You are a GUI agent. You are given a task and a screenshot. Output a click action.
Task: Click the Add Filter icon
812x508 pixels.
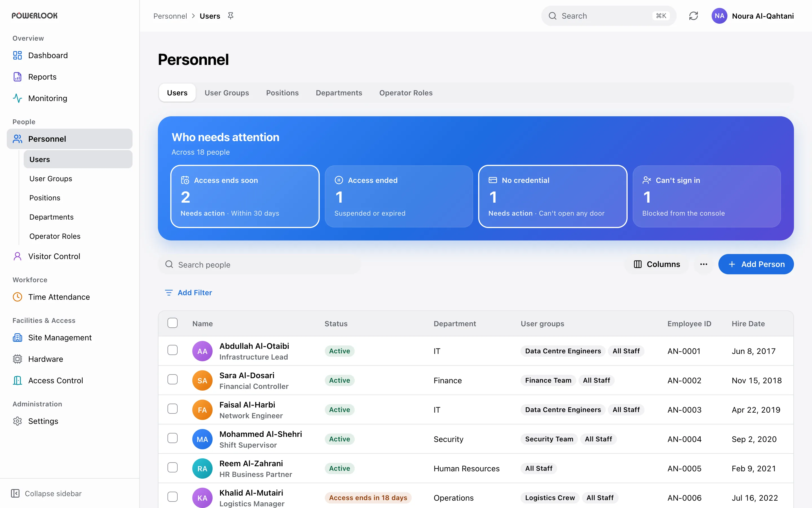pyautogui.click(x=169, y=293)
